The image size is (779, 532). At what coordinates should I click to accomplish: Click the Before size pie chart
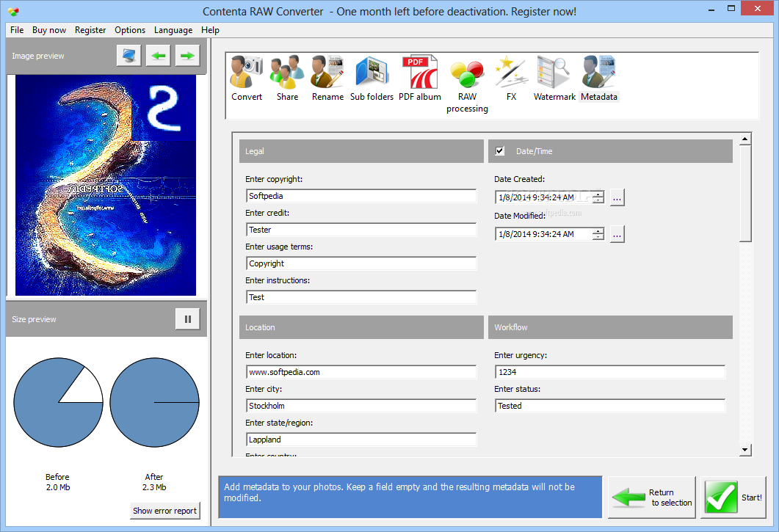58,402
